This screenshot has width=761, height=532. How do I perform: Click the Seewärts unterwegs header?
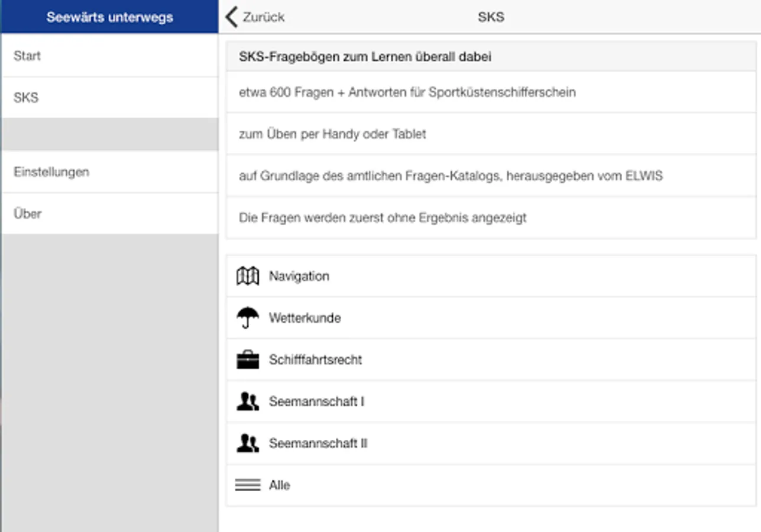(110, 17)
